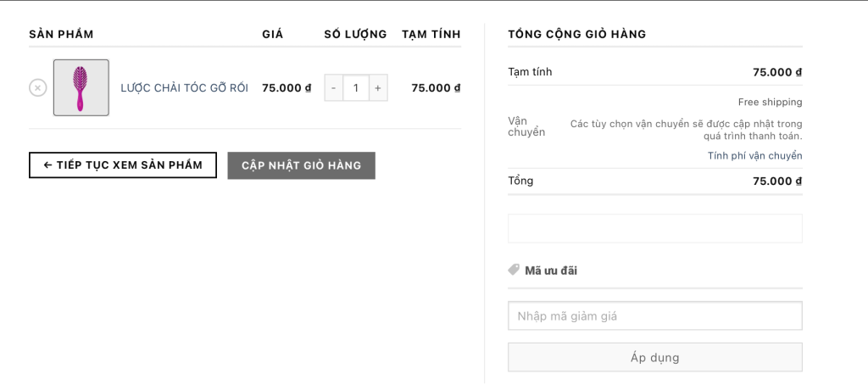Click the TẠM TÍNH column header
The width and height of the screenshot is (868, 385).
point(431,34)
